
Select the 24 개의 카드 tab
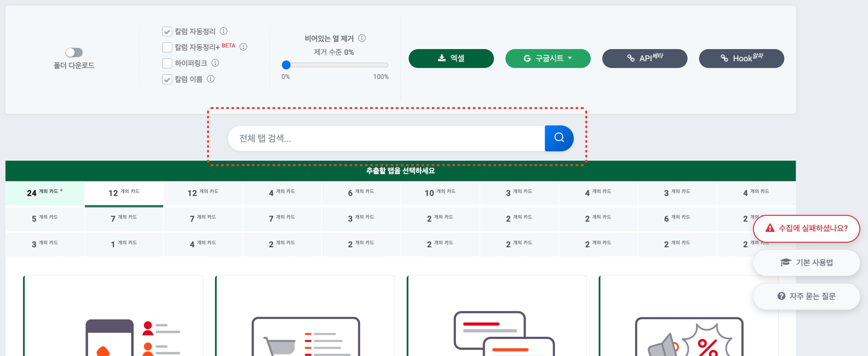(x=45, y=193)
